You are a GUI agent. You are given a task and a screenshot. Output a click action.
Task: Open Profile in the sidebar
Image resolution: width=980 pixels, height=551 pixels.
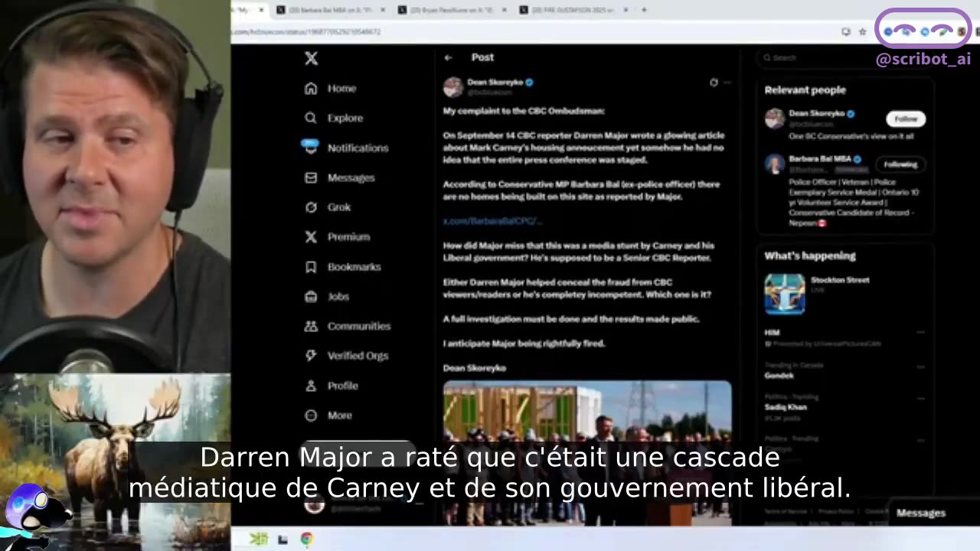pyautogui.click(x=332, y=386)
